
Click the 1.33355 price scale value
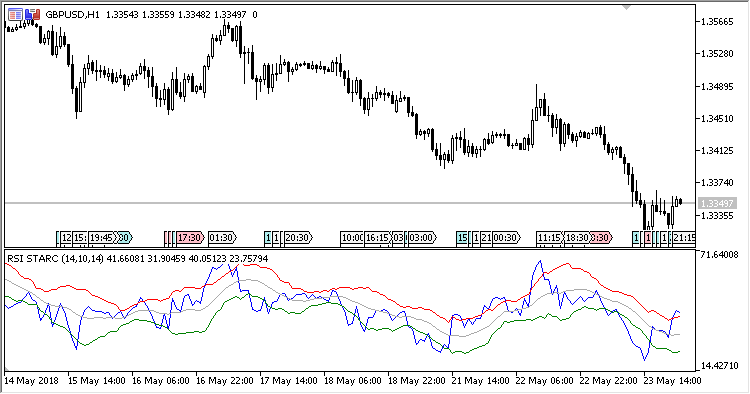[x=717, y=216]
